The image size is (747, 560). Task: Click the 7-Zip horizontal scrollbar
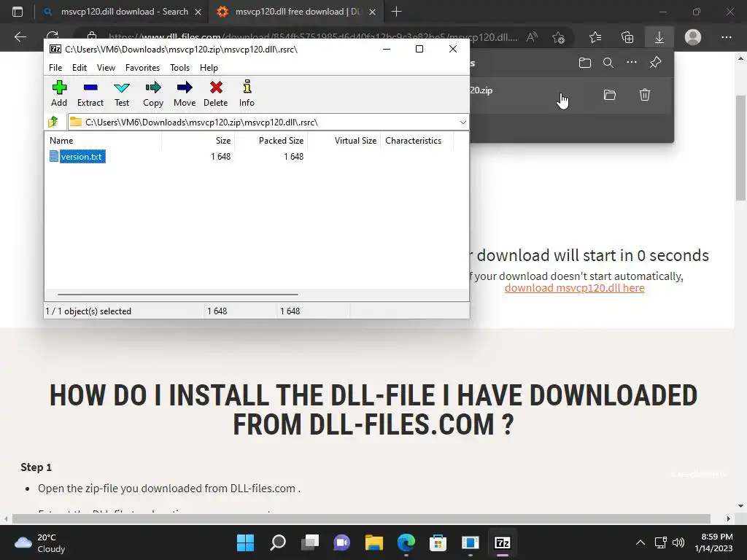click(x=178, y=295)
